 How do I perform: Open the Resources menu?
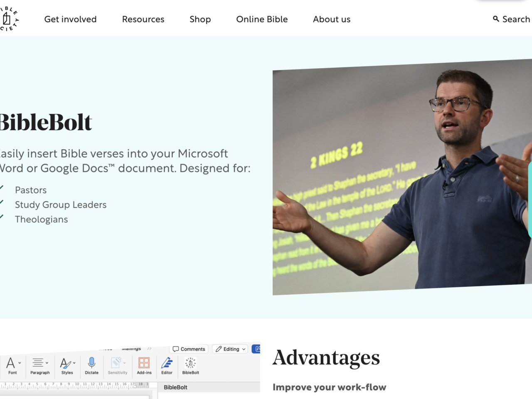pos(143,19)
